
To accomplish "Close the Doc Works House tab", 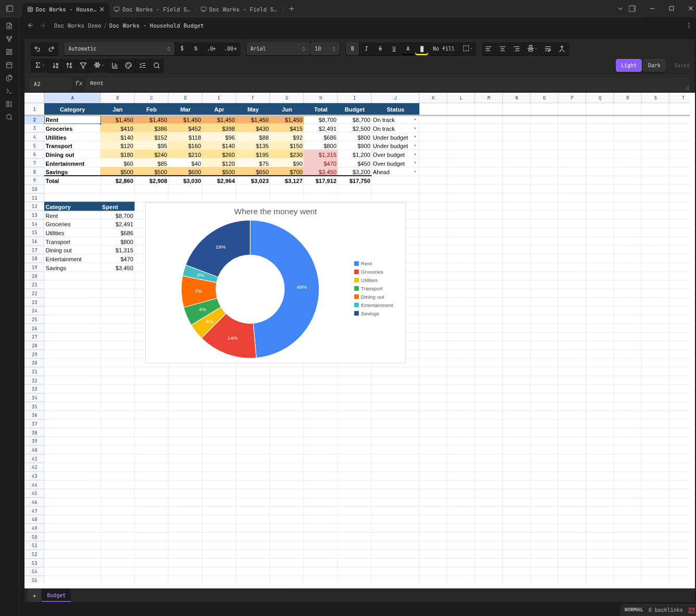I will pyautogui.click(x=102, y=9).
